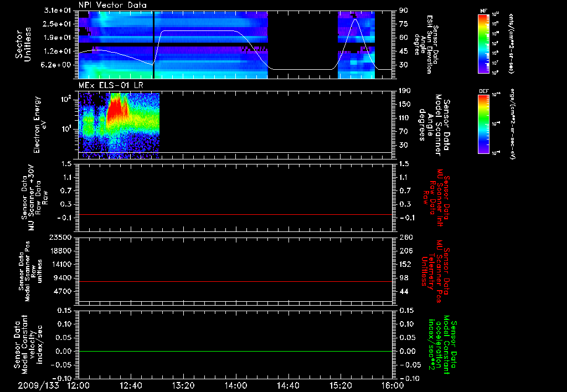Screen dimensions: 567x392
Task: Click the 190 scanner angle tick label
Action: 405,91
